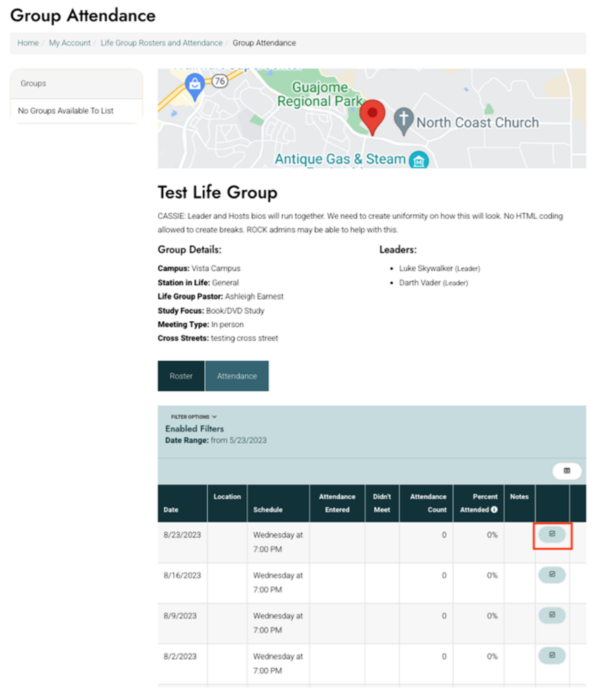Click Luke Skywalker leader name
Viewport: 616px width, 688px height.
tap(426, 268)
